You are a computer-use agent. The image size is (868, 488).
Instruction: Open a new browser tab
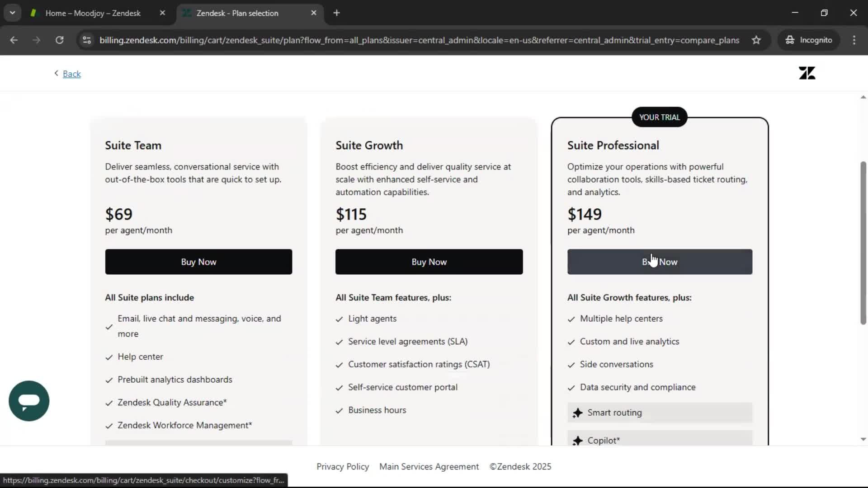pyautogui.click(x=336, y=13)
